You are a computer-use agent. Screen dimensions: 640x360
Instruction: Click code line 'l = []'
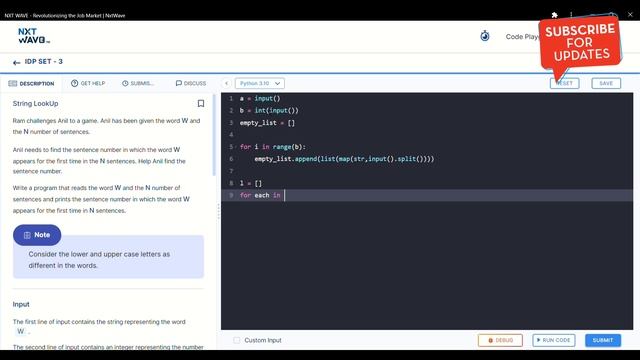tap(251, 183)
